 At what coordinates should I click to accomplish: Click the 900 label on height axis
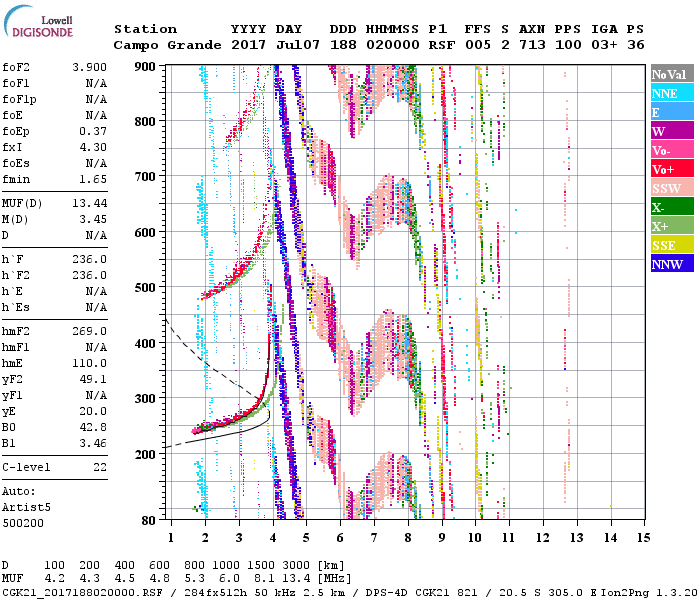148,66
